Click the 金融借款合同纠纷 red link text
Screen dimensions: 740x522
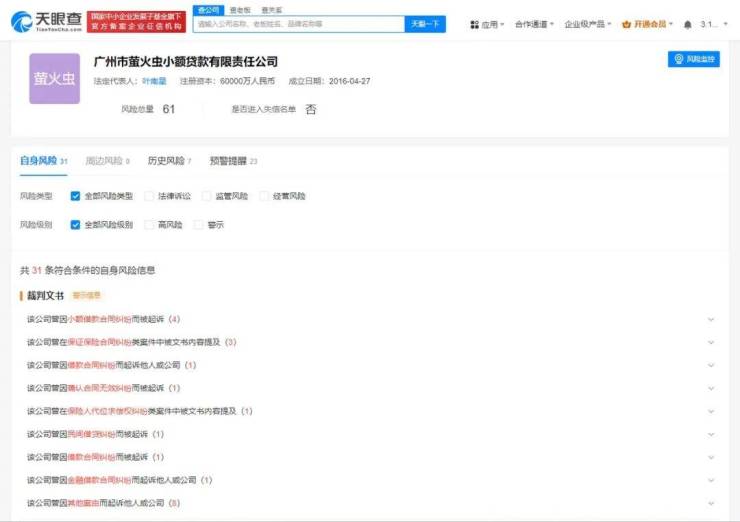pos(100,480)
